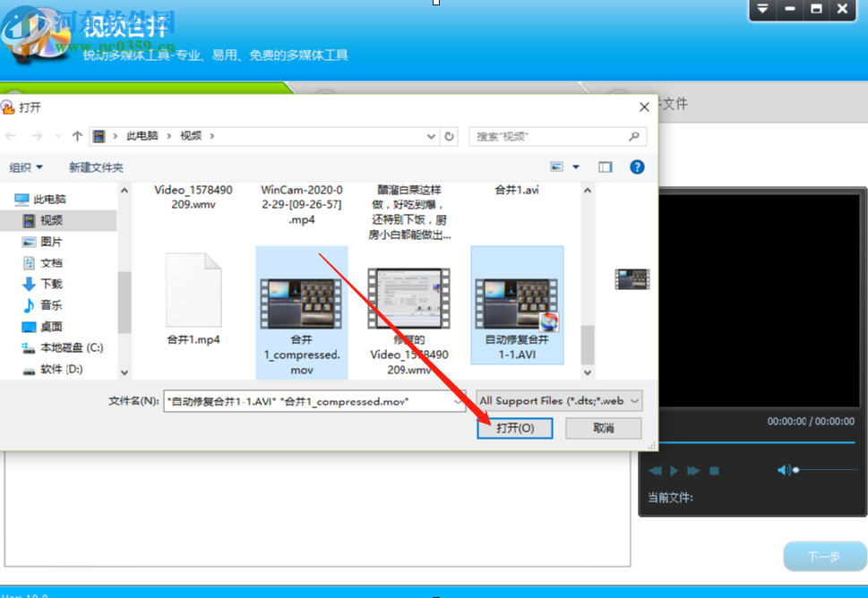
Task: Toggle the preview pane icon in dialog toolbar
Action: [x=606, y=167]
